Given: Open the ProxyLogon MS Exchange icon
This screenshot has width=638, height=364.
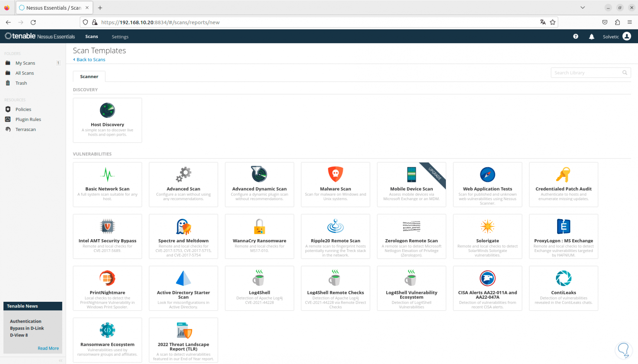Looking at the screenshot, I should pos(563,226).
